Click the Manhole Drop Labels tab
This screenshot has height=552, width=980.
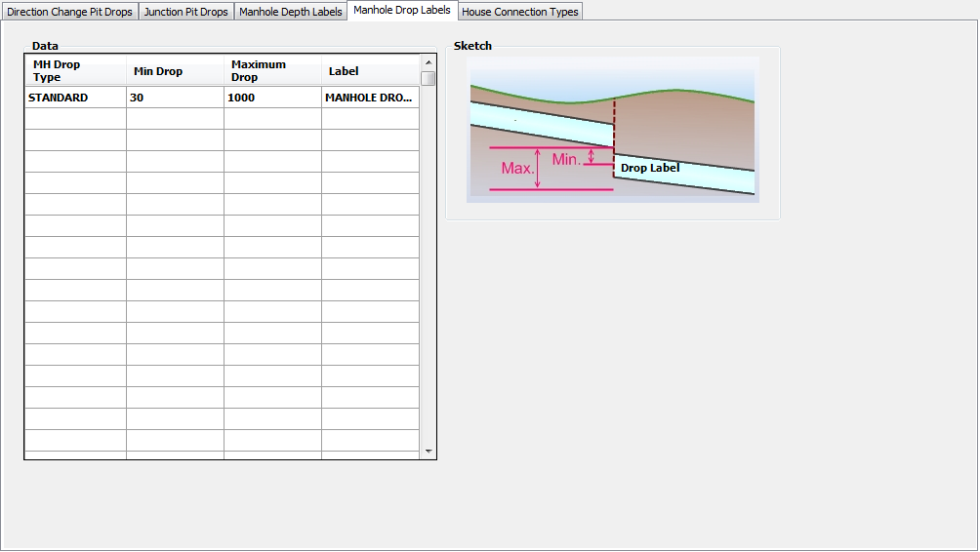point(402,10)
